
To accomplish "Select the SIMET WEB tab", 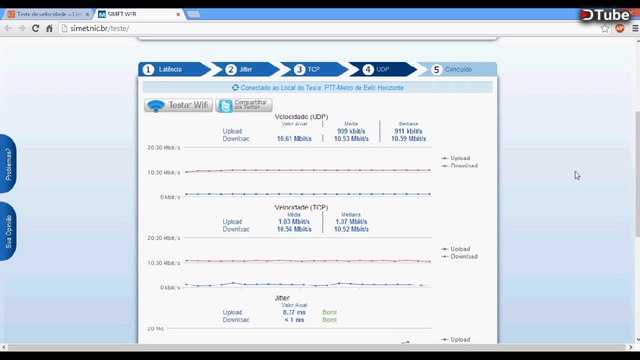I will click(x=139, y=14).
